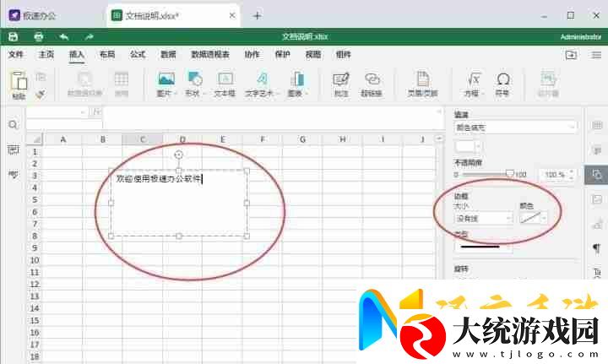Click the comments icon in the left sidebar
This screenshot has width=608, height=364.
14,149
